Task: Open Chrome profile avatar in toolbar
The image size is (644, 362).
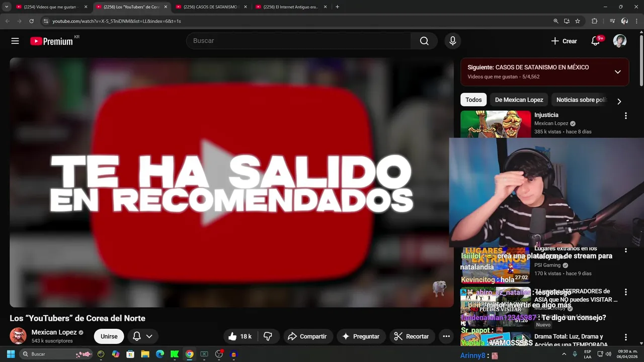Action: pyautogui.click(x=624, y=21)
